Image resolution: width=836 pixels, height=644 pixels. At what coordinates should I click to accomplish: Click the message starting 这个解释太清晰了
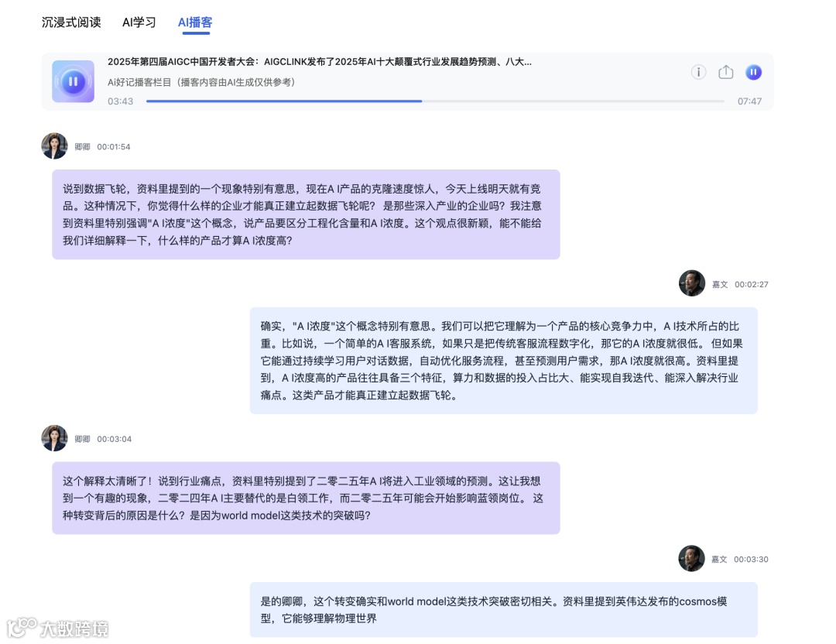[306, 498]
